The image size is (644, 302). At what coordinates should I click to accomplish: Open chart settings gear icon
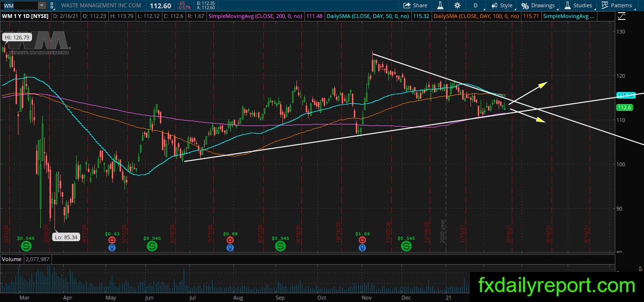click(457, 5)
